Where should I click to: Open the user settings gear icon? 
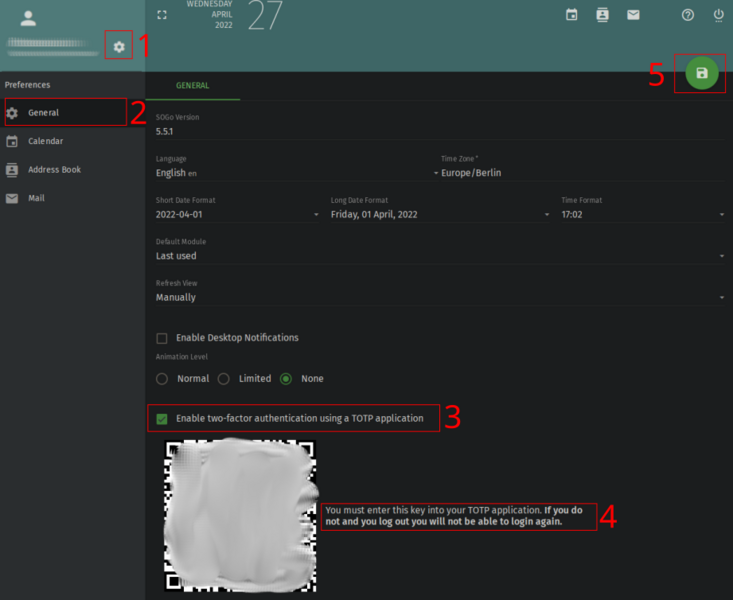[119, 47]
